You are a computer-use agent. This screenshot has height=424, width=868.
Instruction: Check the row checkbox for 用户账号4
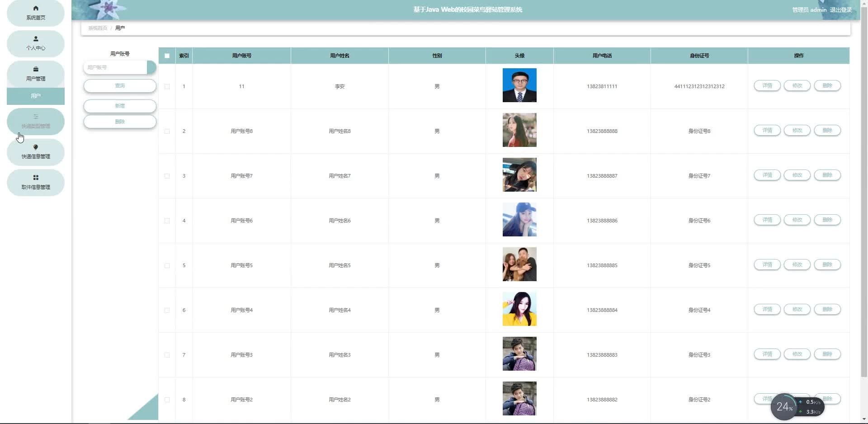click(167, 310)
